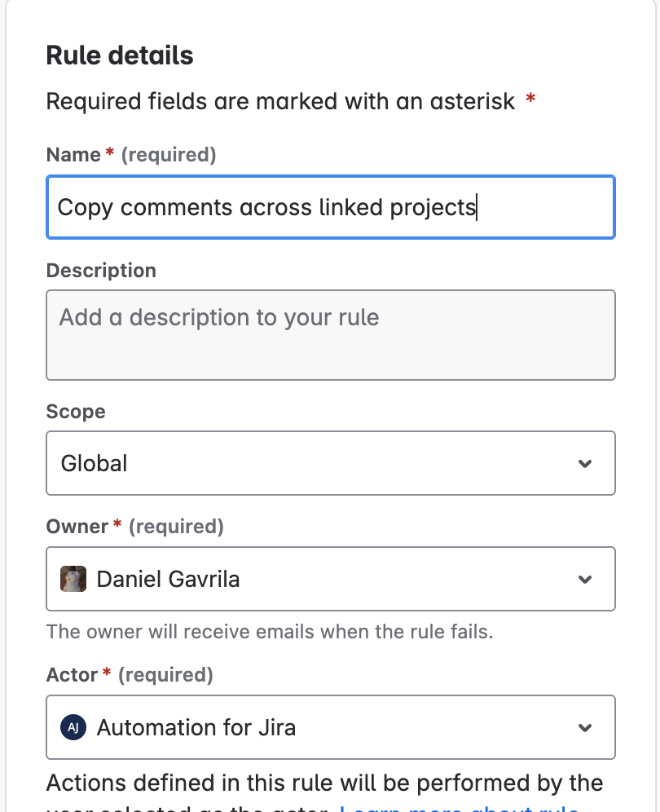660x812 pixels.
Task: Expand the Actor dropdown on Automation for Jira text
Action: (x=196, y=727)
